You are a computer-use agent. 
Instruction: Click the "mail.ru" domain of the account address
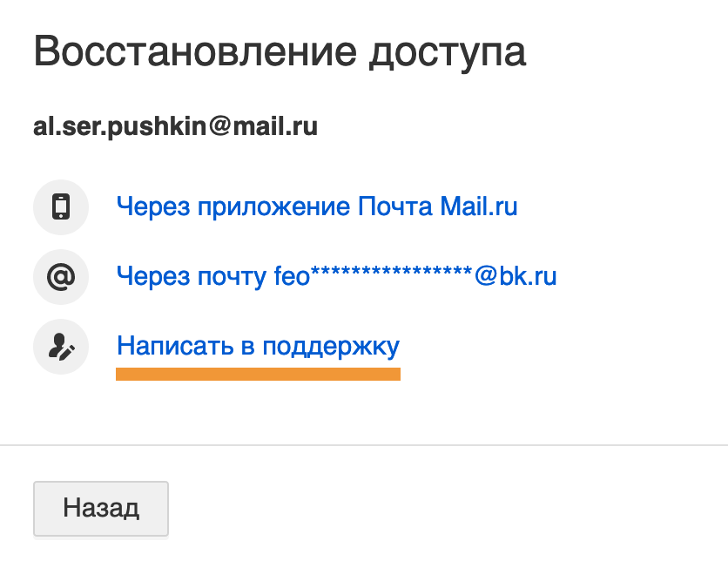275,127
